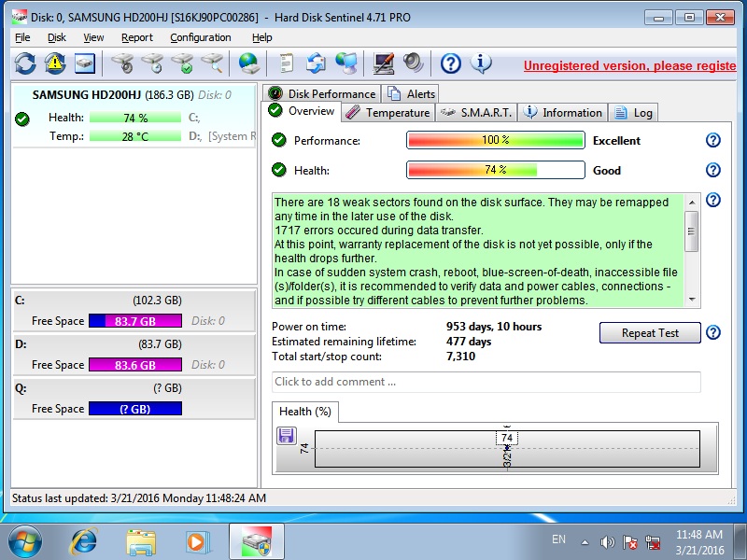Click the Action Center flag tray icon
This screenshot has height=560, width=747.
click(x=629, y=542)
